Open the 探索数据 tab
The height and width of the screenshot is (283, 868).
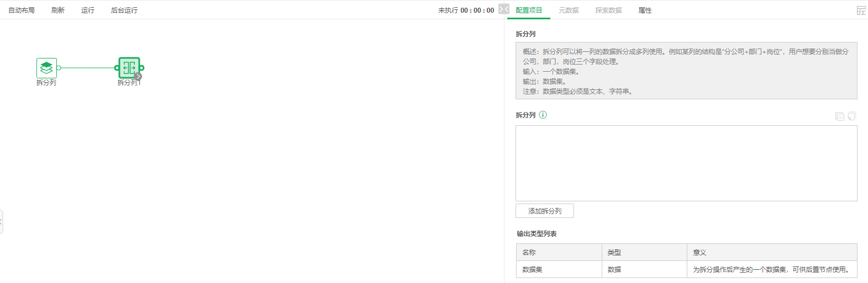click(608, 10)
